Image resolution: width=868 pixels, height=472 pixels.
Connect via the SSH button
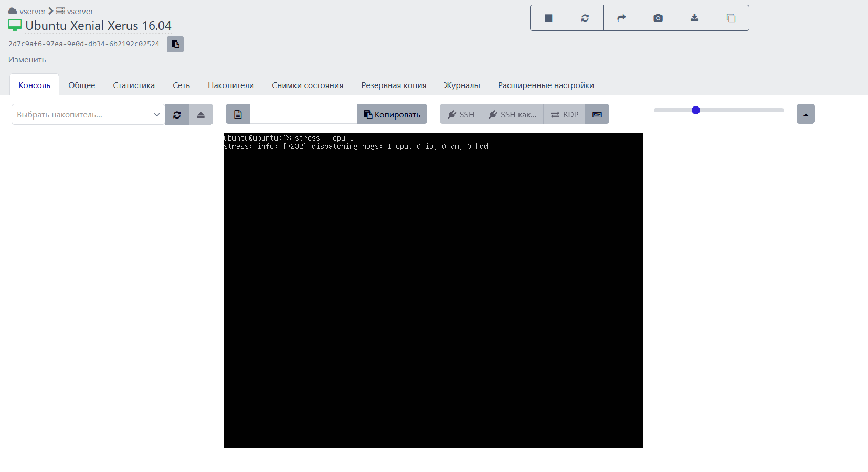(461, 114)
